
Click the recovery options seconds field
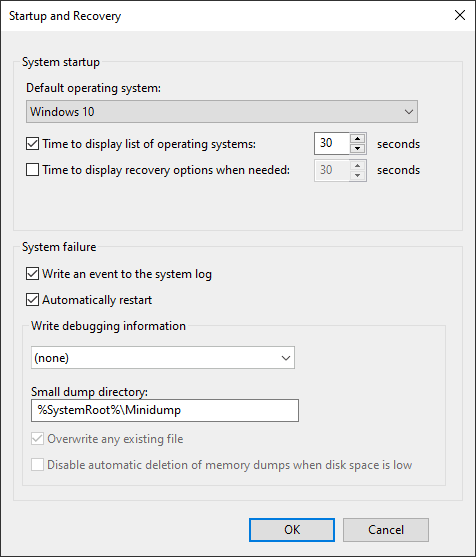(332, 170)
